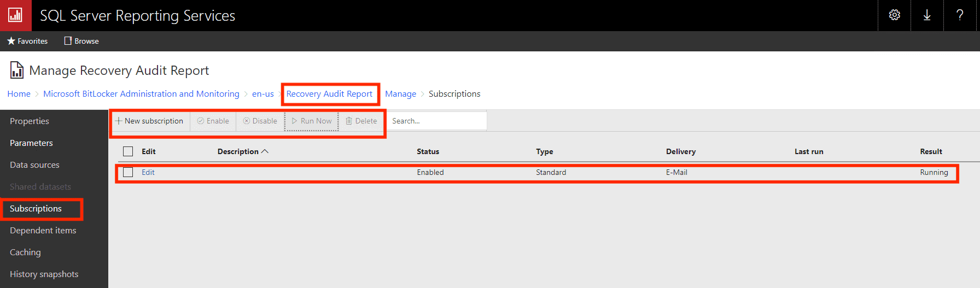
Task: Create a New subscription
Action: [x=149, y=121]
